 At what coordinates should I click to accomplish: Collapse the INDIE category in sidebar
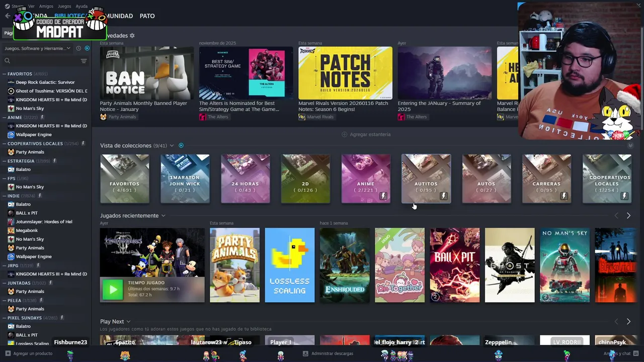pyautogui.click(x=4, y=196)
